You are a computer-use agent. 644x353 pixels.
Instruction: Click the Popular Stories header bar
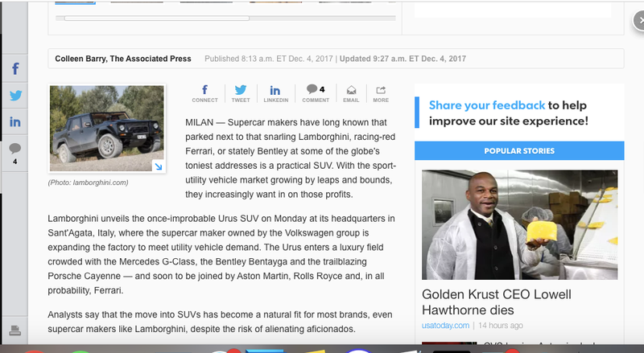(519, 150)
